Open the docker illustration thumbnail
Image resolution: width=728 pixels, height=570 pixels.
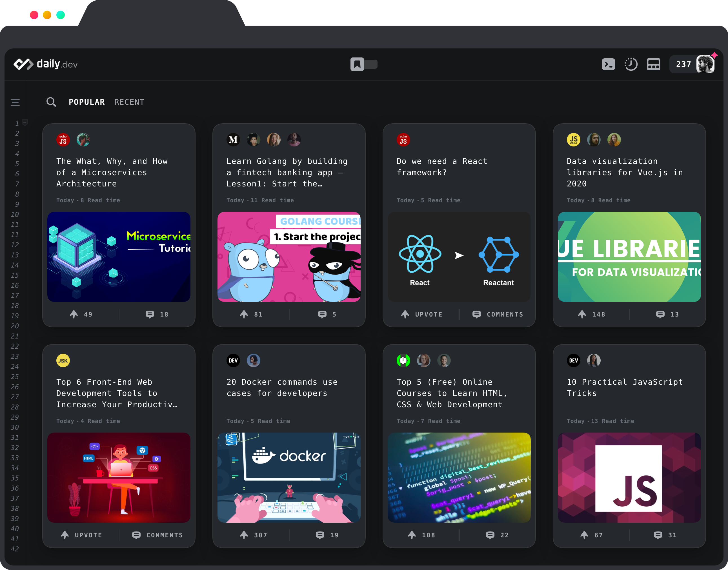point(289,478)
